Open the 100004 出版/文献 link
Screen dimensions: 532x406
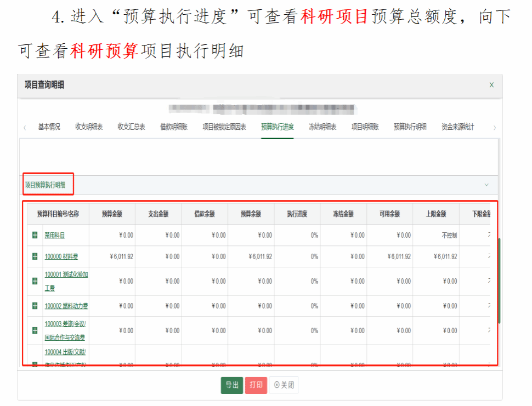[x=65, y=352]
